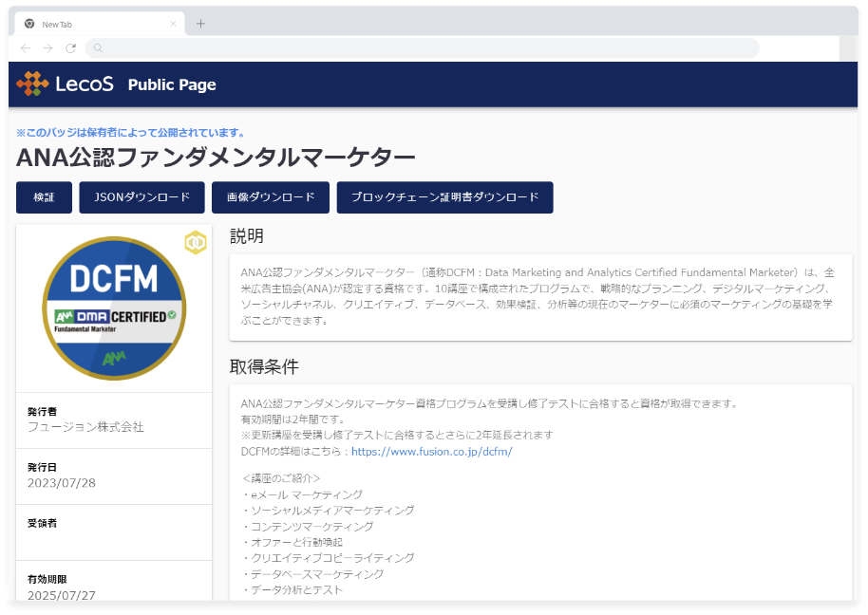Click the <講座のご紹介> heading text
The image size is (868, 615).
[281, 477]
